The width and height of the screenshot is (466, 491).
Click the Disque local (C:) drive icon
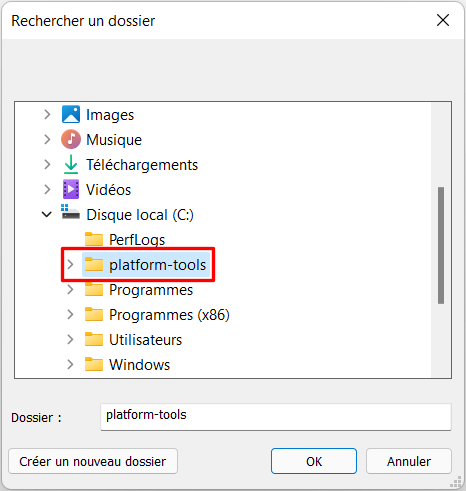click(x=70, y=212)
